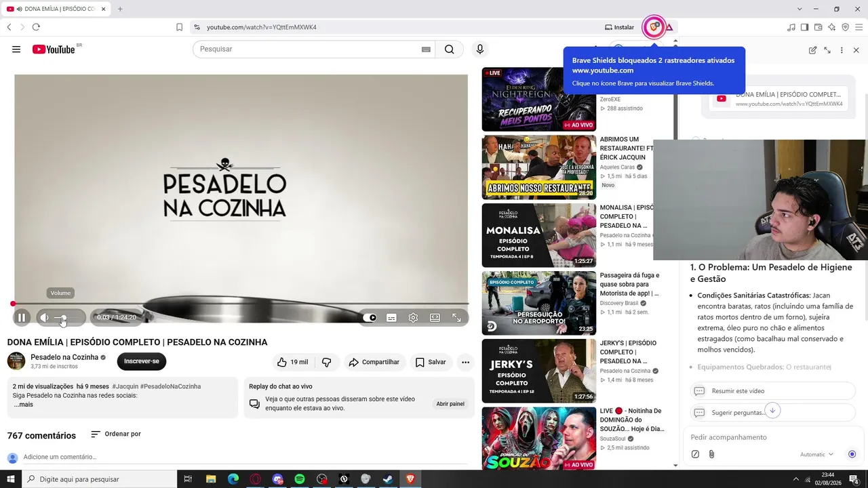This screenshot has width=868, height=488.
Task: Start voice search with the microphone icon
Action: point(480,49)
